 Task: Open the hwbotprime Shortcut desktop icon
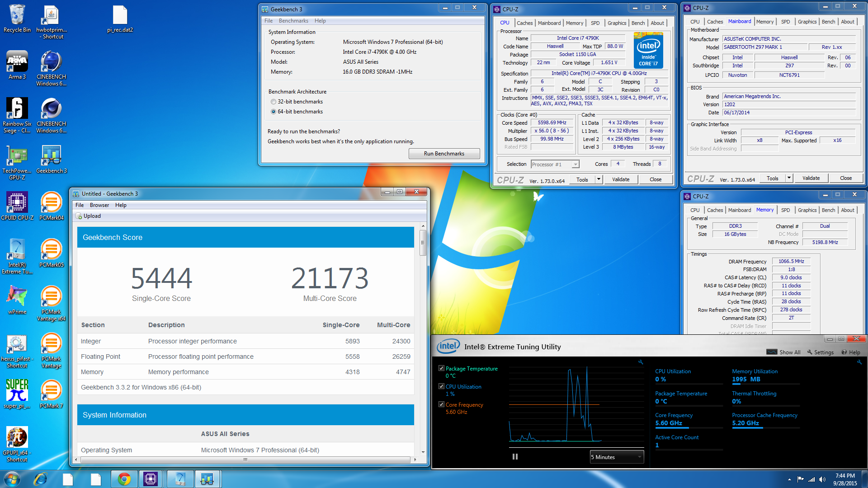tap(51, 22)
